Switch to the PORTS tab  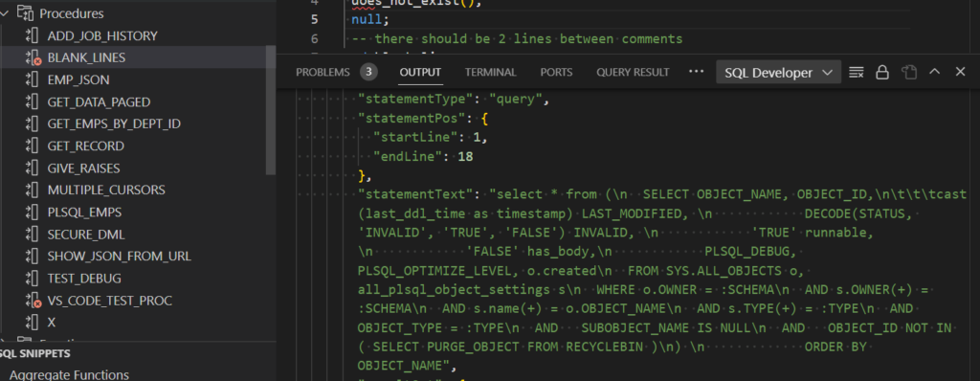556,72
